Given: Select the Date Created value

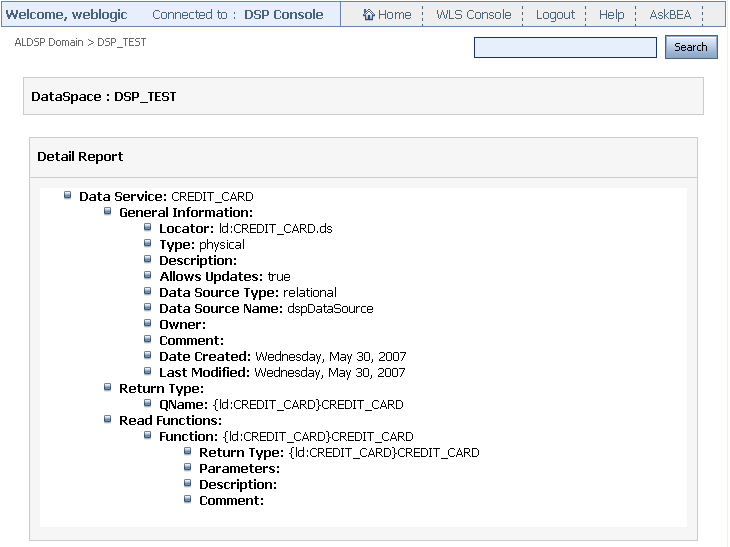Looking at the screenshot, I should coord(331,357).
